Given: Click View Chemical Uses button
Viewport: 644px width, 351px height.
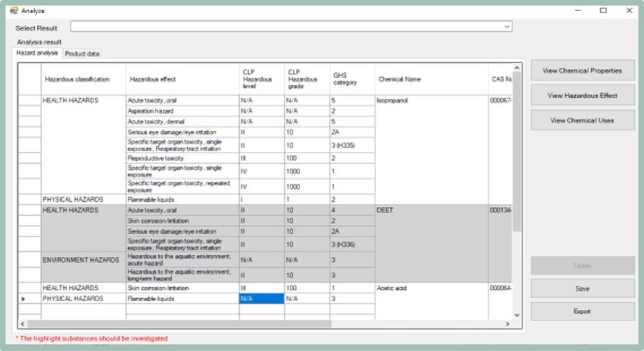Looking at the screenshot, I should 582,121.
